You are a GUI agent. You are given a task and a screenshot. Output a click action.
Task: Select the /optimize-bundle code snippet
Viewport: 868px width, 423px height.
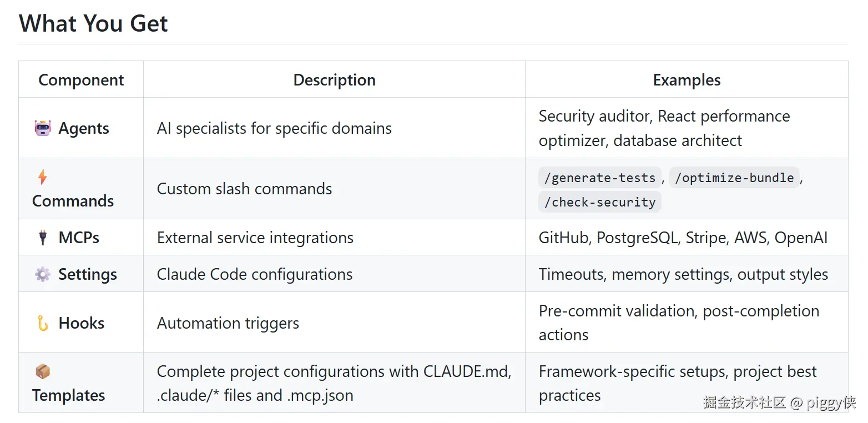point(734,178)
